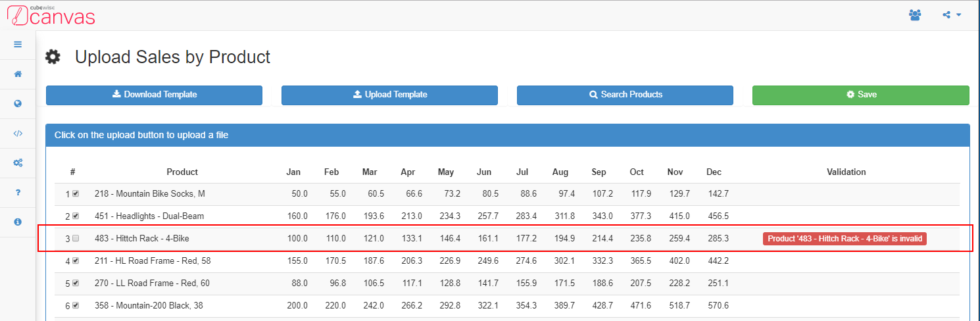Select the Jan value for HL Road Frame
This screenshot has width=980, height=321.
coord(297,261)
